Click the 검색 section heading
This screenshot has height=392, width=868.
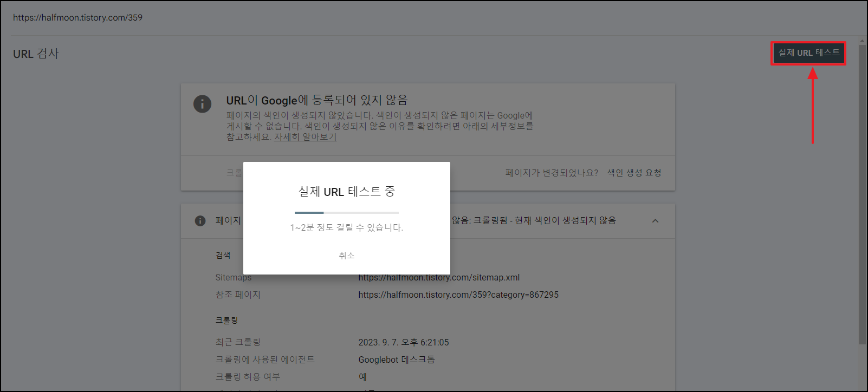(x=223, y=256)
